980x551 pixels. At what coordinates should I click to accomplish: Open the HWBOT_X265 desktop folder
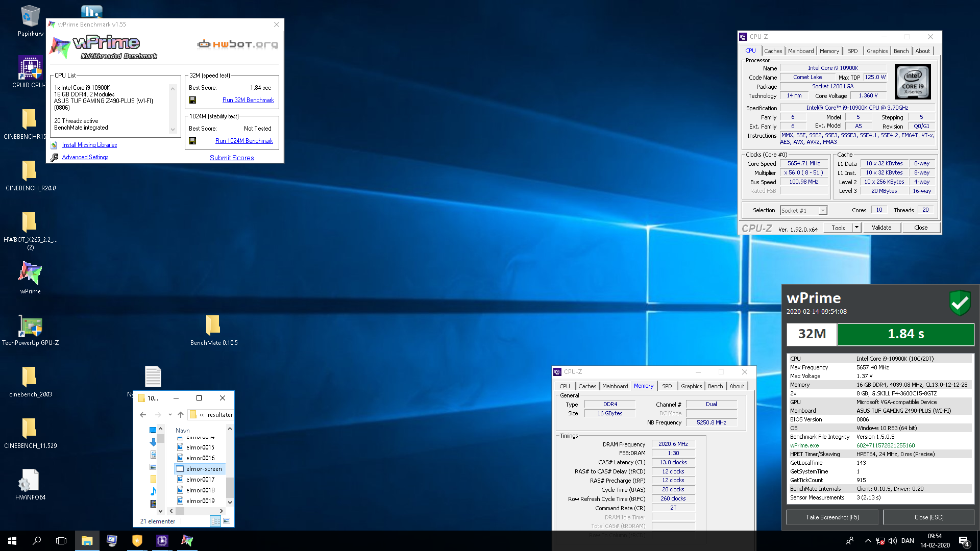pos(30,230)
